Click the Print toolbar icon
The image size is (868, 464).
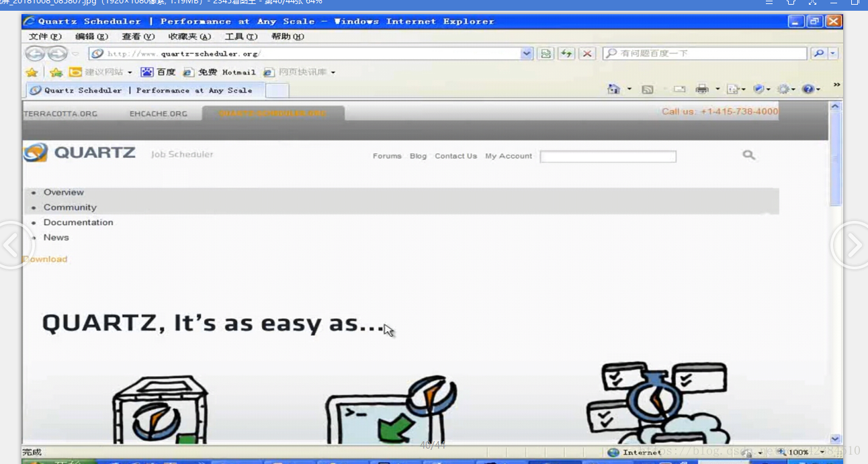702,89
